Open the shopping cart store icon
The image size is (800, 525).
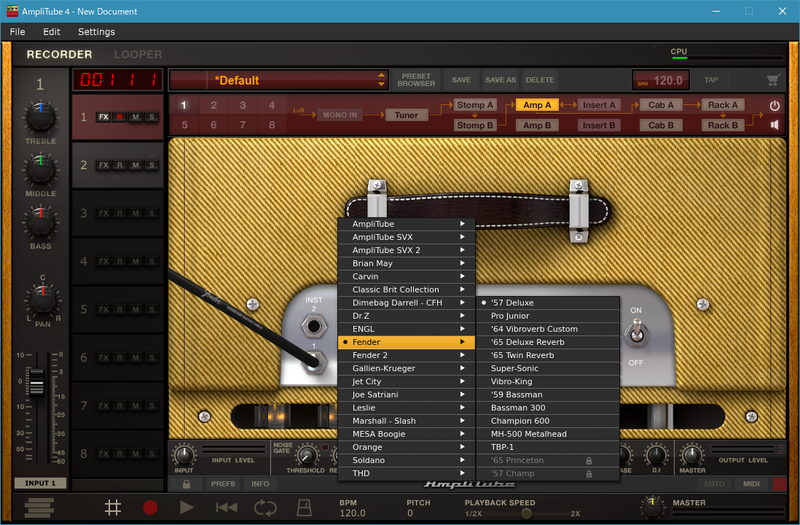pos(773,80)
